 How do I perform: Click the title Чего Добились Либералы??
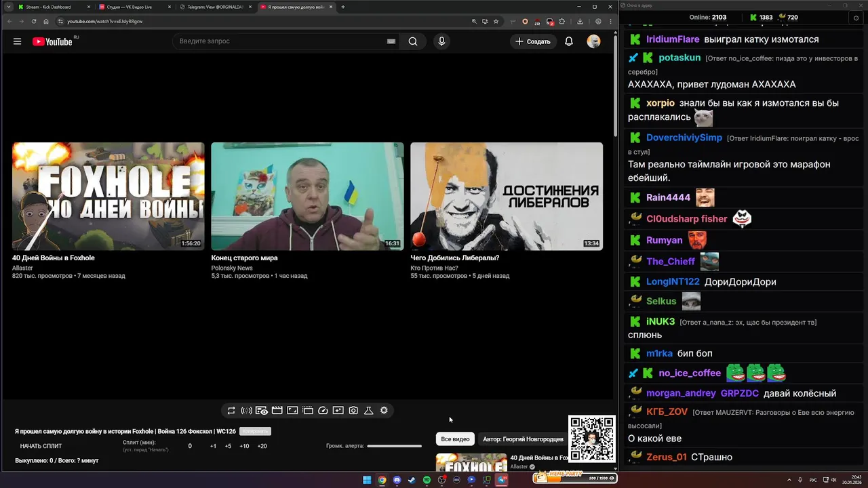coord(455,258)
